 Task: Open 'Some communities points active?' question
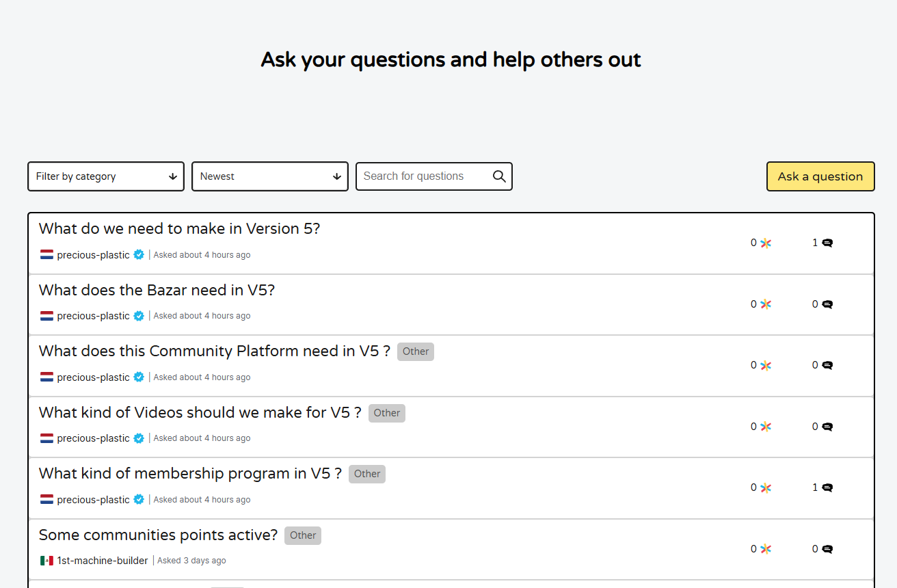(x=158, y=535)
